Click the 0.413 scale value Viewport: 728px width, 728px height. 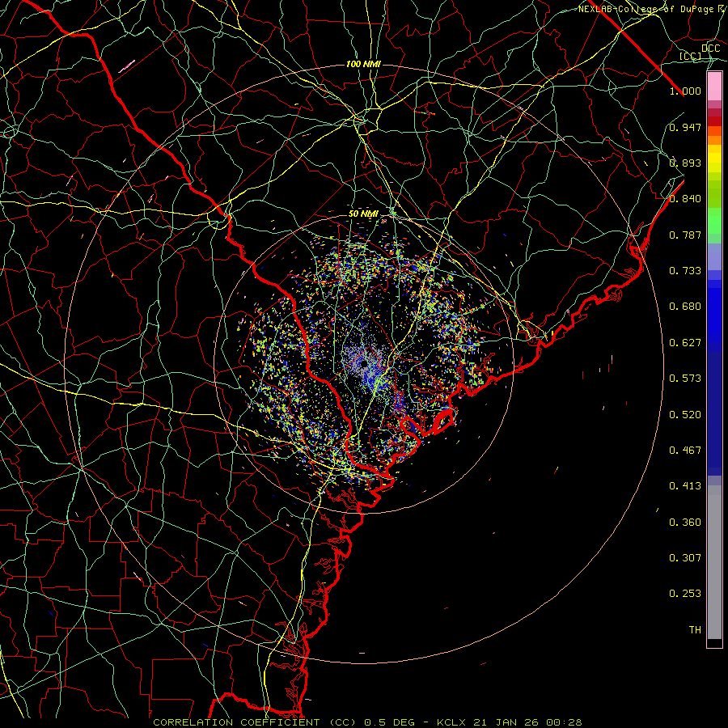[685, 486]
